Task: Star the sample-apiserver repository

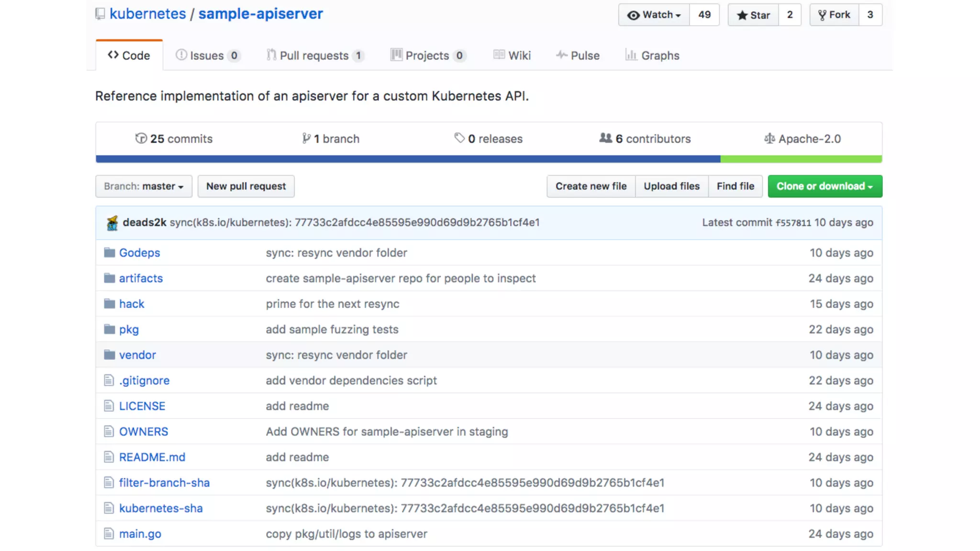Action: (754, 15)
